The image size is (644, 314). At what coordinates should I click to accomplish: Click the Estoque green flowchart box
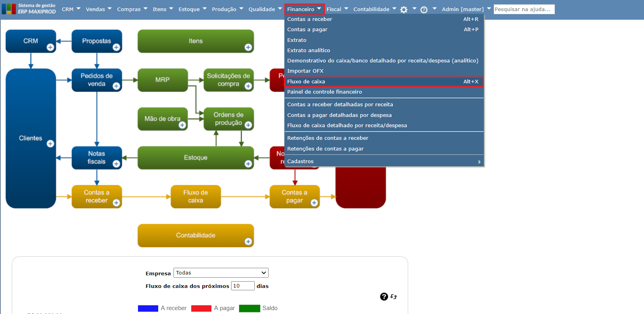click(196, 158)
